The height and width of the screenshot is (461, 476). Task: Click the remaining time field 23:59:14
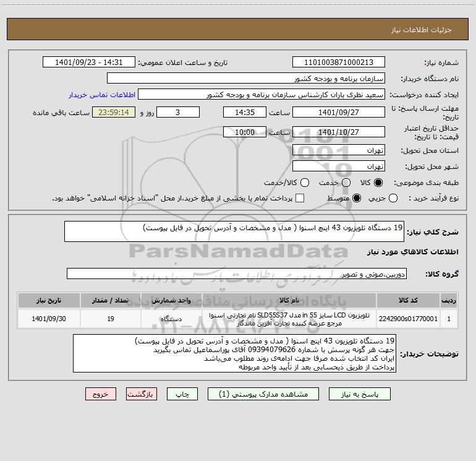114,112
